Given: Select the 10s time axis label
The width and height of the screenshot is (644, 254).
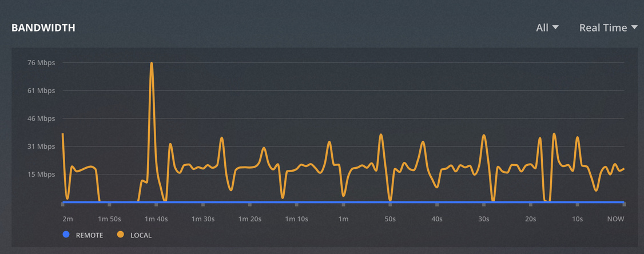Looking at the screenshot, I should click(x=578, y=219).
